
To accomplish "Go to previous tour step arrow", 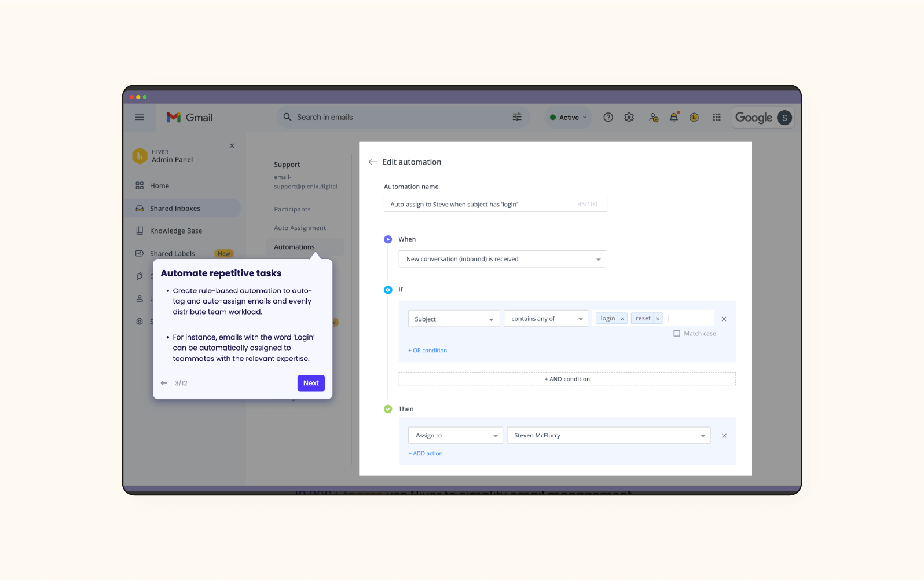I will click(164, 383).
